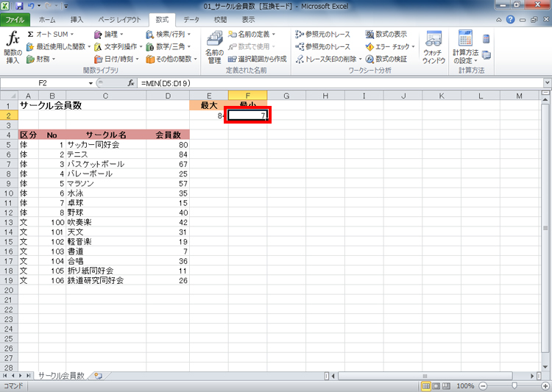Click the Calculate Sheet icon

tap(486, 55)
